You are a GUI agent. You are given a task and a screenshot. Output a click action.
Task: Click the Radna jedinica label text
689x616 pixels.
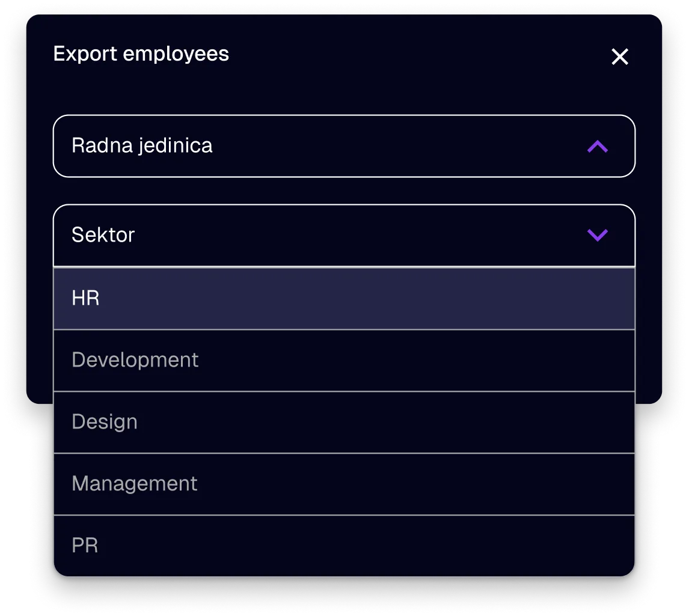pos(142,145)
